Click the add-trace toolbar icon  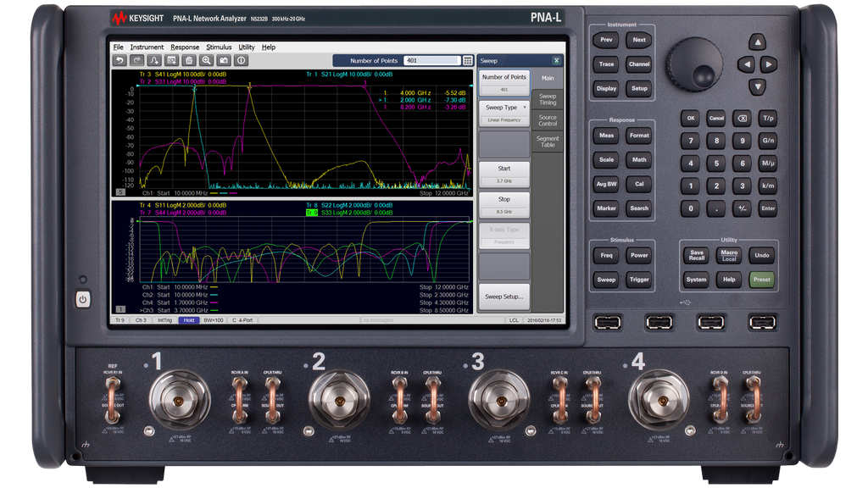[x=153, y=60]
